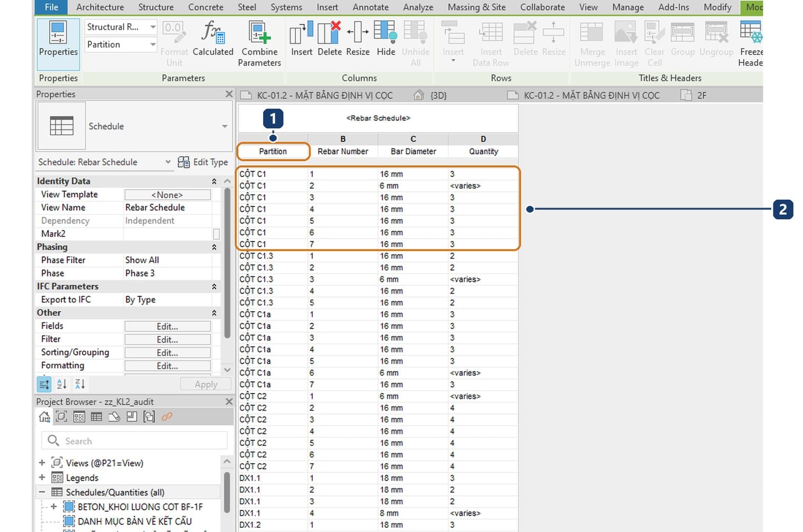
Task: Click the Properties panel vertical scrollbar
Action: (x=227, y=264)
